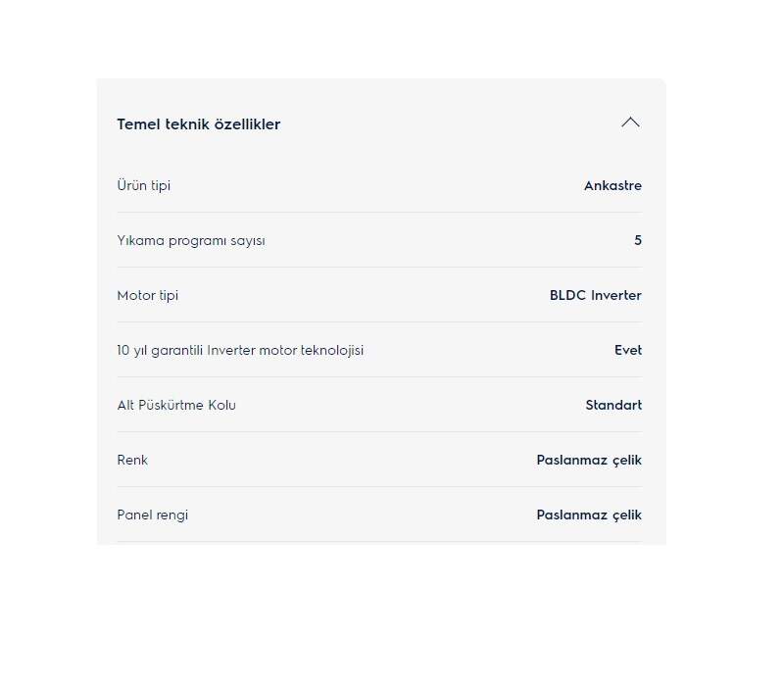Select the Motor tipi label
Viewport: 784px width, 687px height.
pyautogui.click(x=148, y=295)
